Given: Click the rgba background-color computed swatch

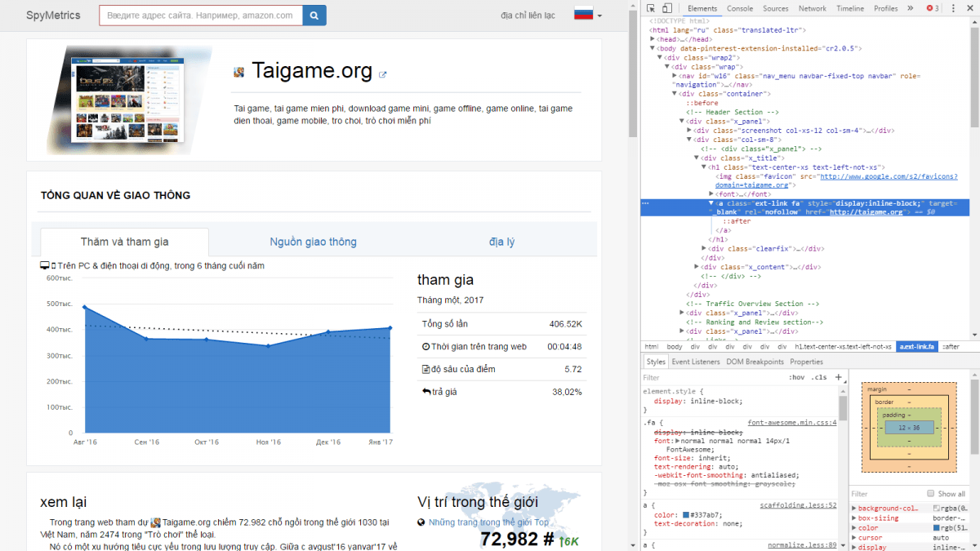Looking at the screenshot, I should (937, 508).
